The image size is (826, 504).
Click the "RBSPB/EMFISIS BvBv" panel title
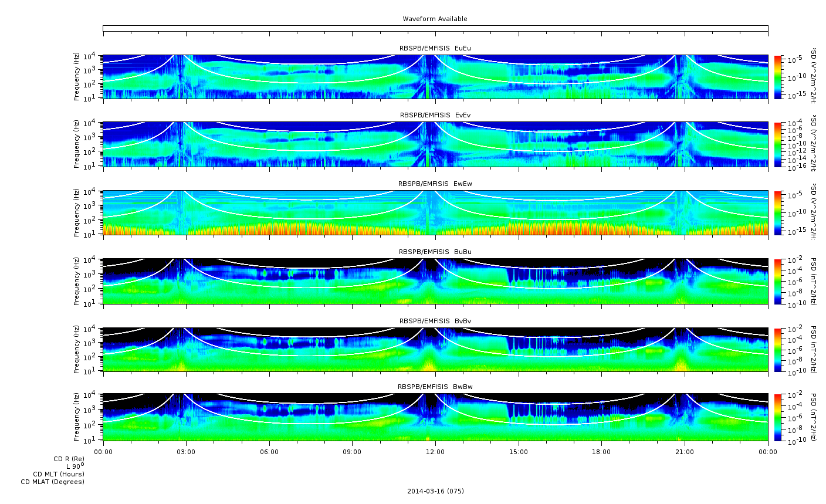pyautogui.click(x=435, y=321)
